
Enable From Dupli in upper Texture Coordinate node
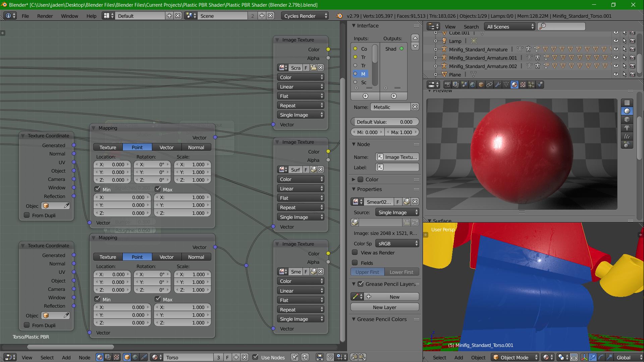[x=27, y=215]
